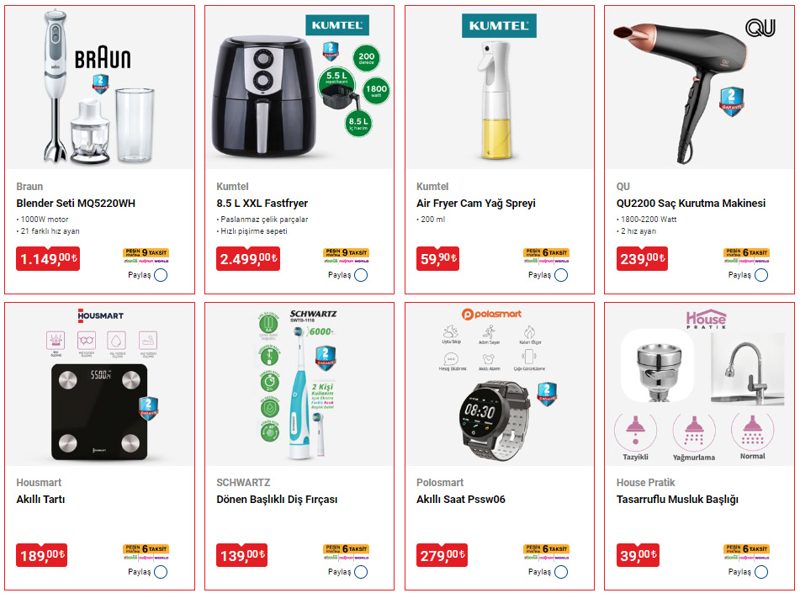Click the 2.499,00 price tag on Fastfryer
The height and width of the screenshot is (593, 800).
click(x=248, y=258)
